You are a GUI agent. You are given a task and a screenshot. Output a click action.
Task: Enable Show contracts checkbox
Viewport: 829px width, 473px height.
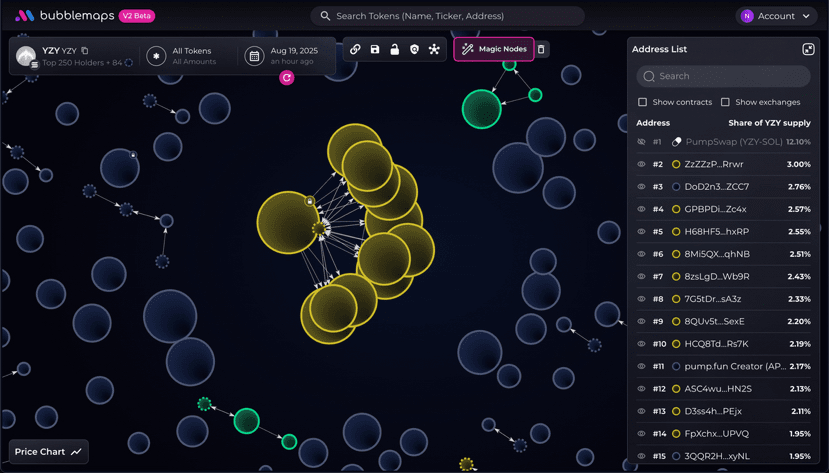pyautogui.click(x=642, y=102)
